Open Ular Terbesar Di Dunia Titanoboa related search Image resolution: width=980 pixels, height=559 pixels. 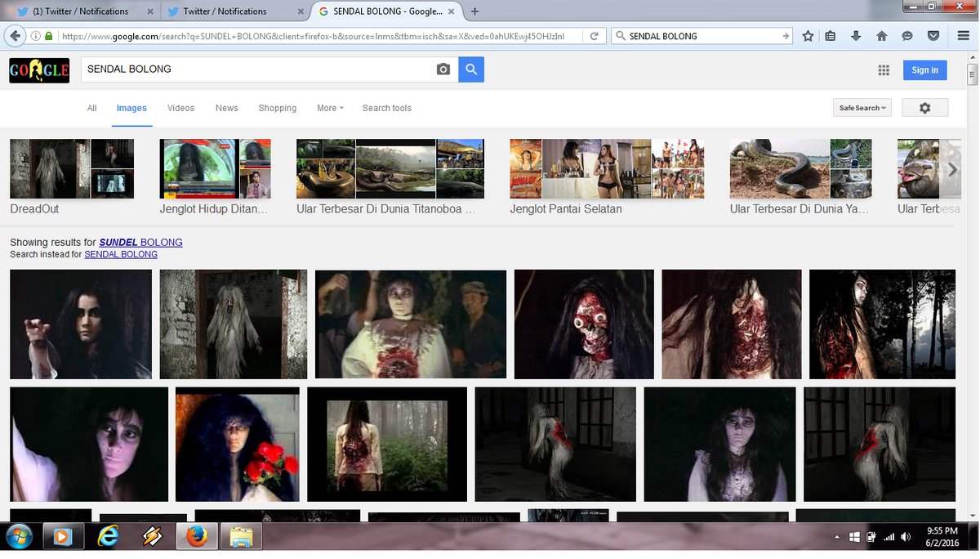point(390,177)
